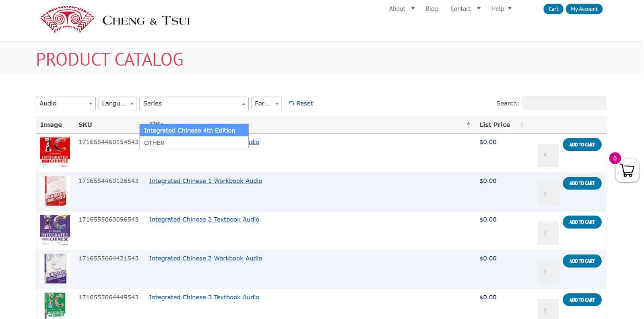Open the floating shopping cart icon
Image resolution: width=644 pixels, height=319 pixels.
[627, 171]
